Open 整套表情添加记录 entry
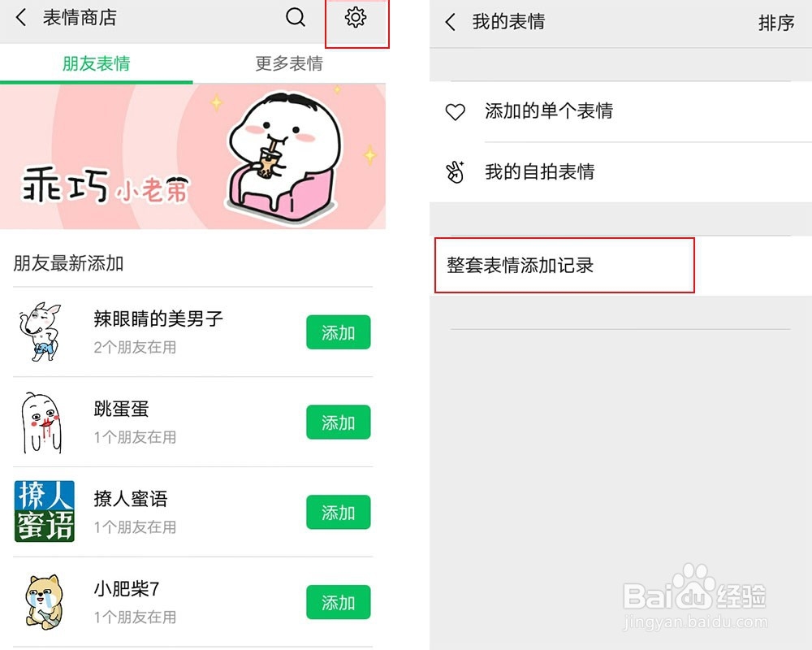The height and width of the screenshot is (650, 812). pyautogui.click(x=620, y=266)
